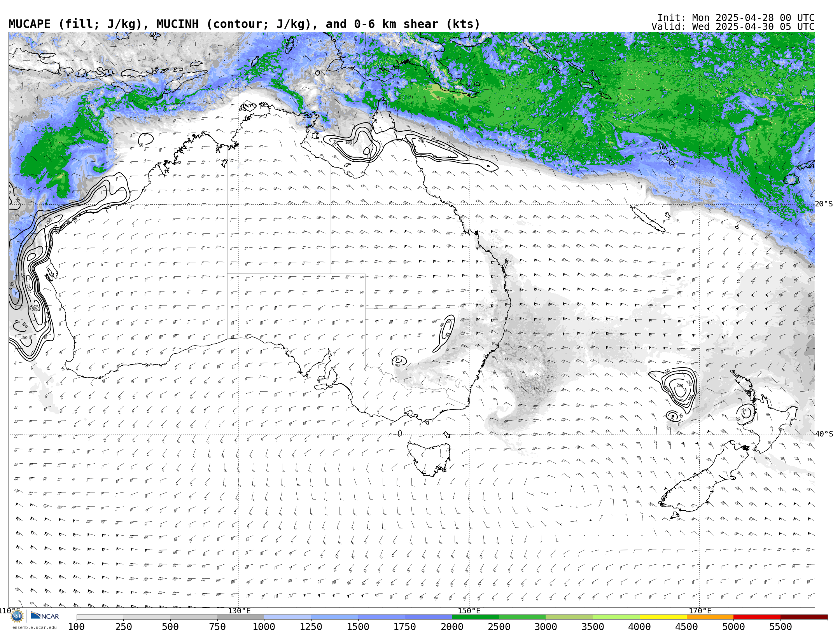Pick the dark red 5500+ colorbar segment
The height and width of the screenshot is (632, 840).
[804, 617]
